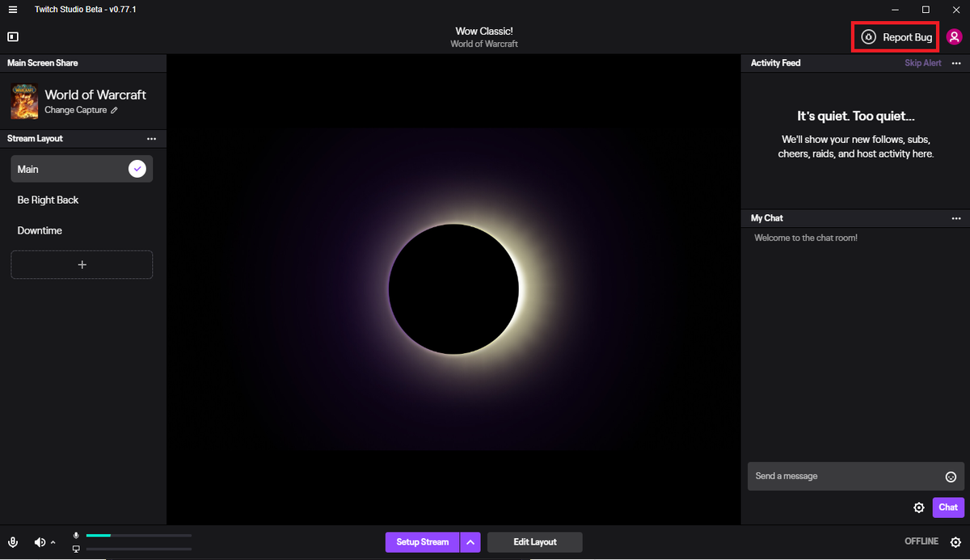Mute the microphone

click(13, 542)
